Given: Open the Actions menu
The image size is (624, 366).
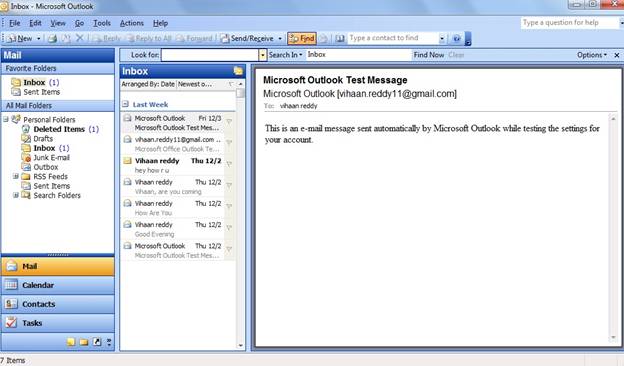Looking at the screenshot, I should [x=132, y=23].
